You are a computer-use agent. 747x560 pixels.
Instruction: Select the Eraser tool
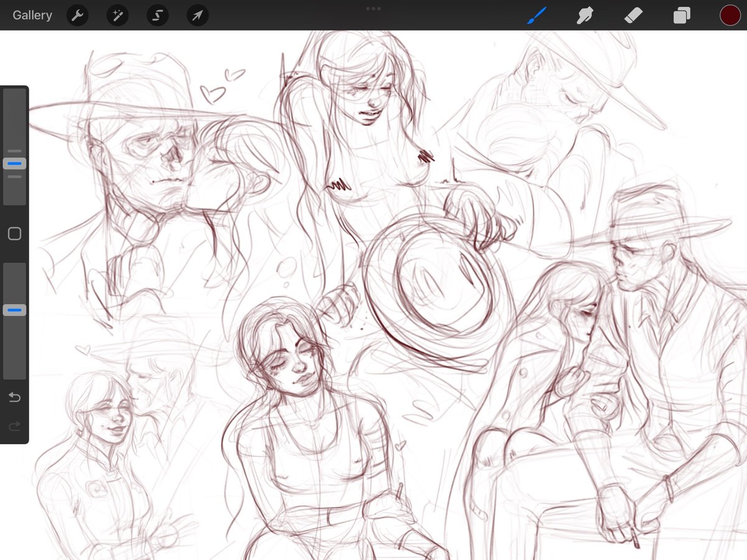click(x=633, y=15)
